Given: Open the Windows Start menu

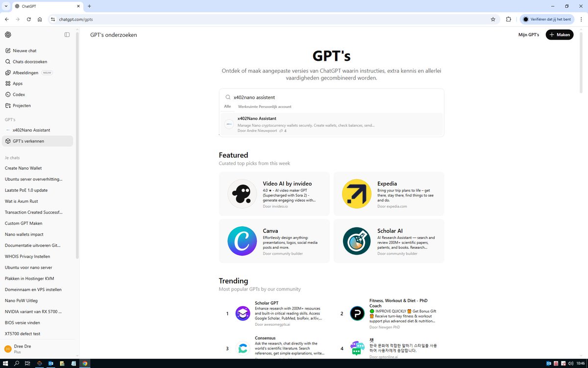Looking at the screenshot, I should pyautogui.click(x=5, y=363).
